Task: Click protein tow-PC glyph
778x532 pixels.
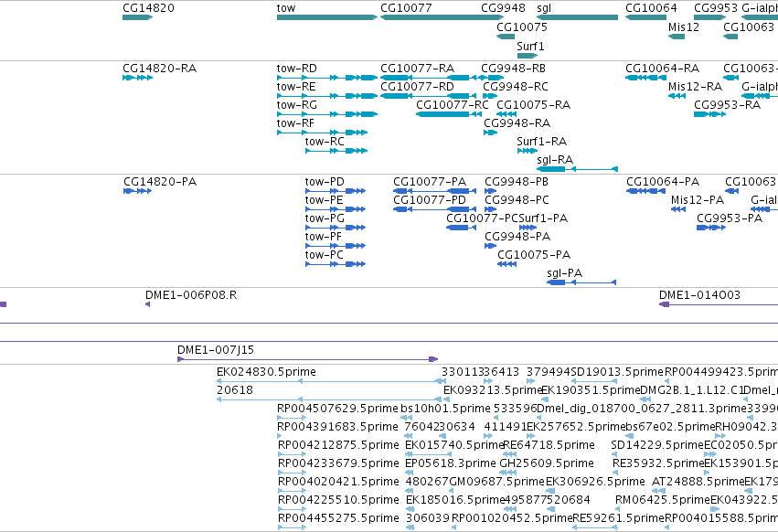Action: pos(336,264)
